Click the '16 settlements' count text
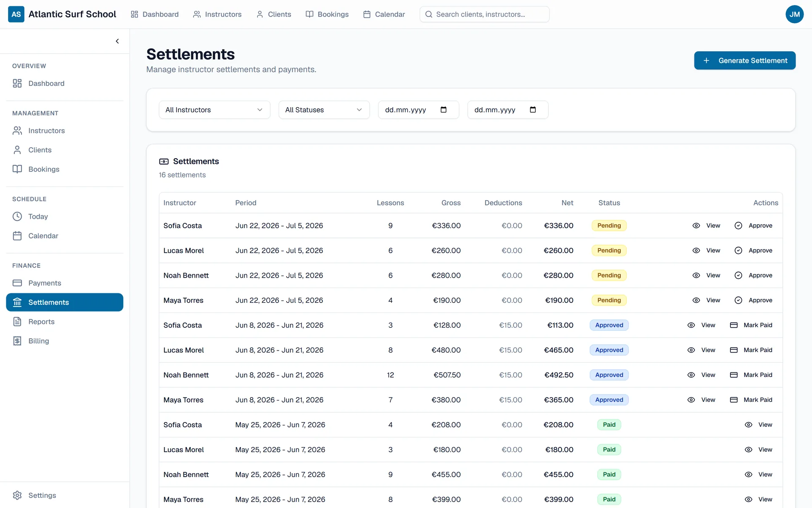The width and height of the screenshot is (812, 508). (182, 175)
